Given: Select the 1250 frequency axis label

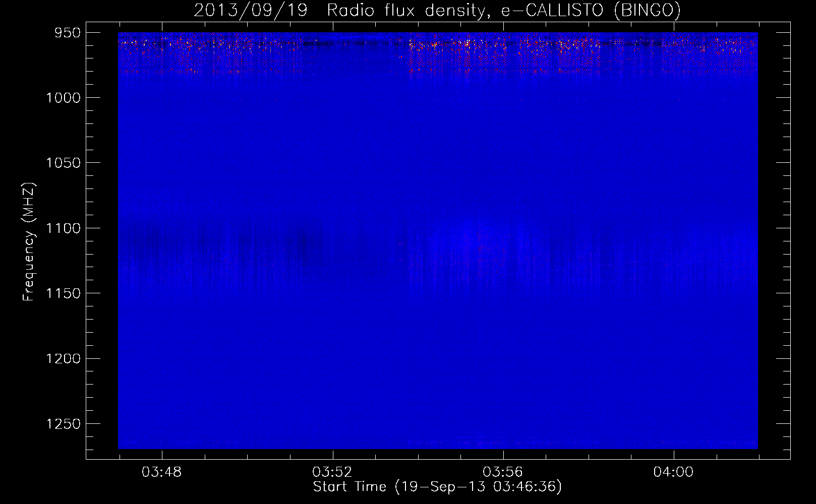Looking at the screenshot, I should tap(63, 424).
